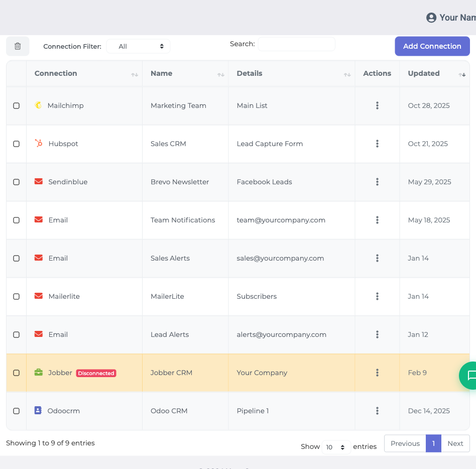Open the Show entries count dropdown
476x469 pixels.
(x=336, y=447)
